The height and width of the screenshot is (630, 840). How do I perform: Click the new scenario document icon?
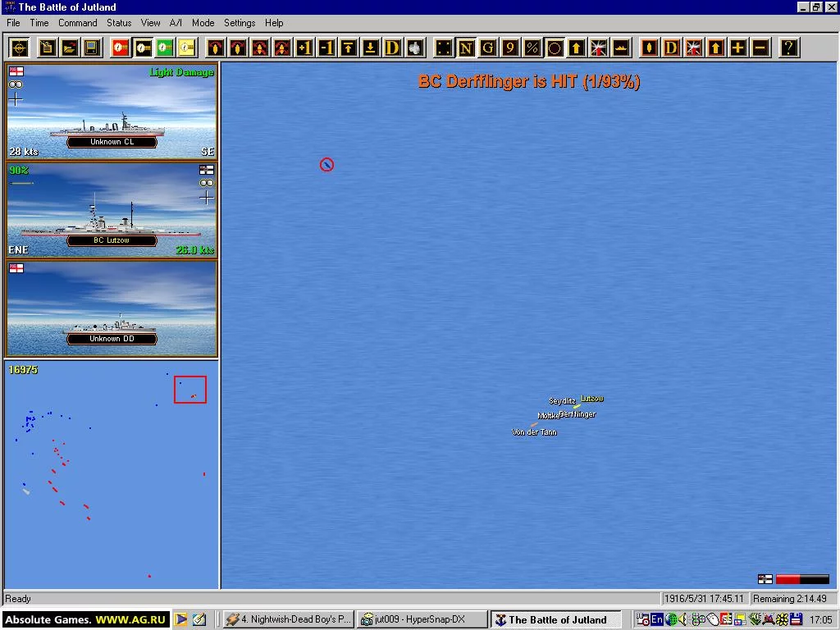point(47,48)
